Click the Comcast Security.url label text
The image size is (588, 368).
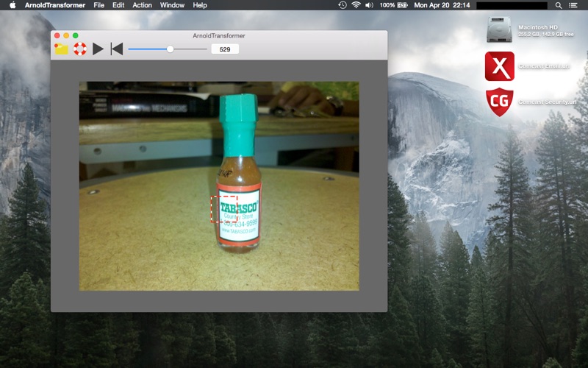(548, 102)
